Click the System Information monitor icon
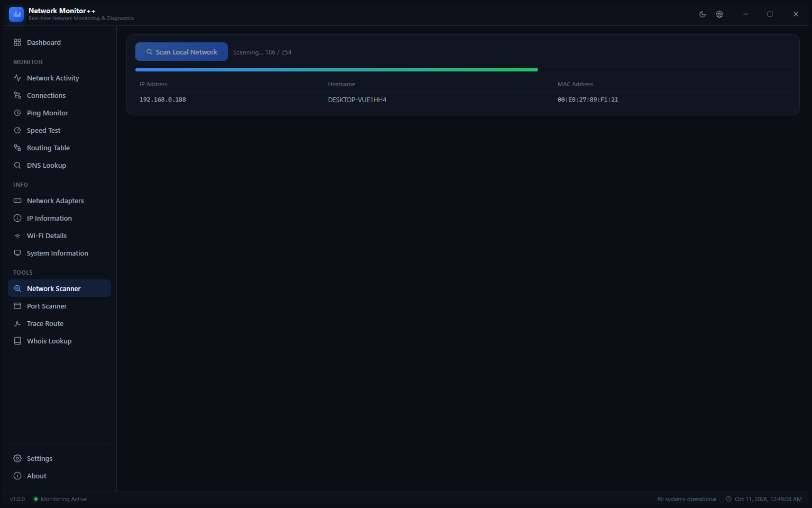This screenshot has width=812, height=508. tap(17, 253)
